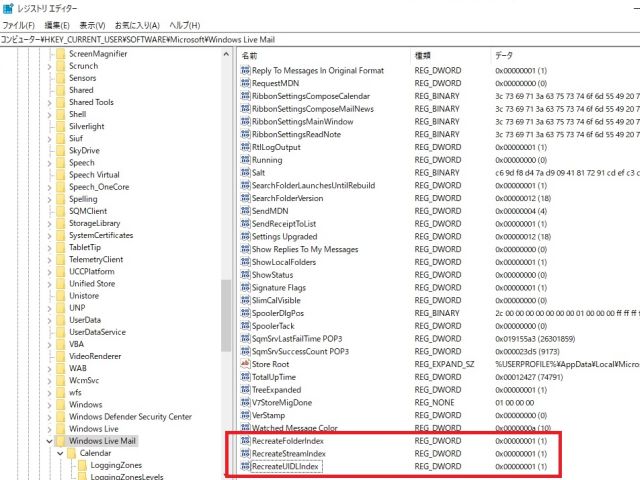Expand the SystemCertificates tree node
Image resolution: width=640 pixels, height=480 pixels.
click(x=50, y=236)
